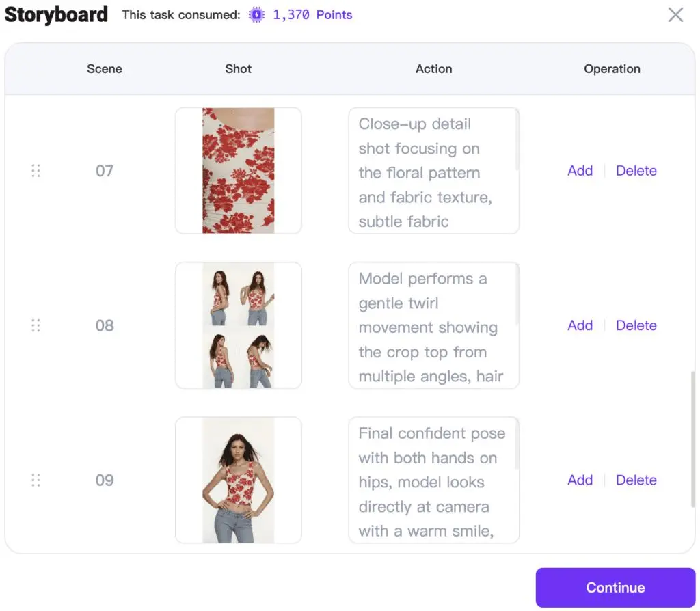The width and height of the screenshot is (700, 611).
Task: Click the drag handle for scene 09
Action: coord(36,480)
